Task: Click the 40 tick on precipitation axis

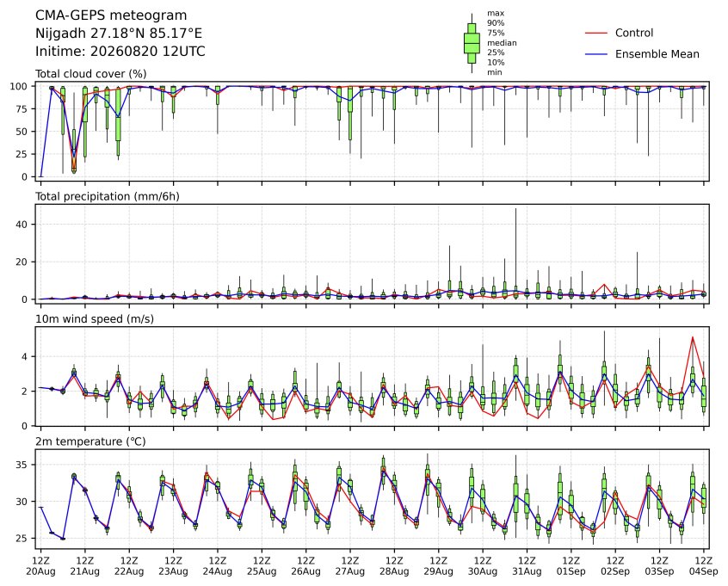Action: coord(22,225)
